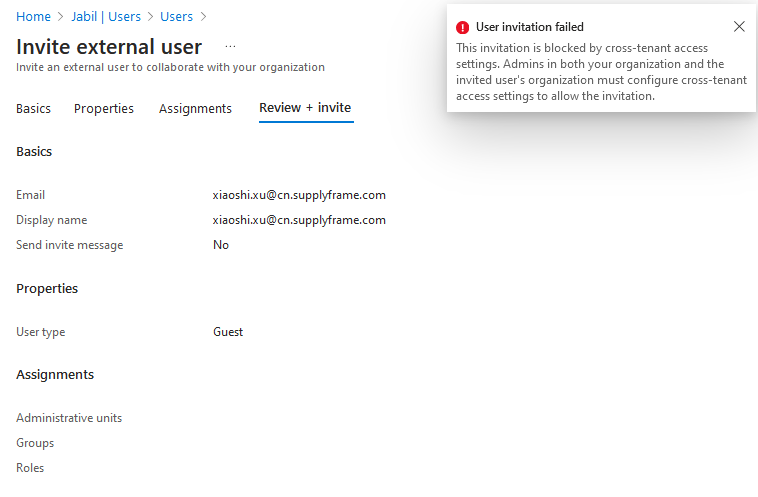The image size is (758, 497).
Task: Click the User invitation failed title
Action: 530,27
